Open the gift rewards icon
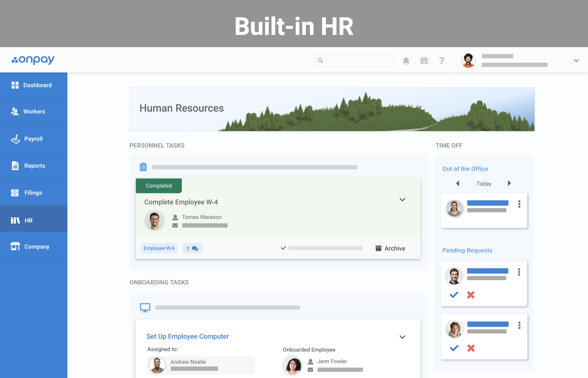The width and height of the screenshot is (588, 378). coord(424,61)
